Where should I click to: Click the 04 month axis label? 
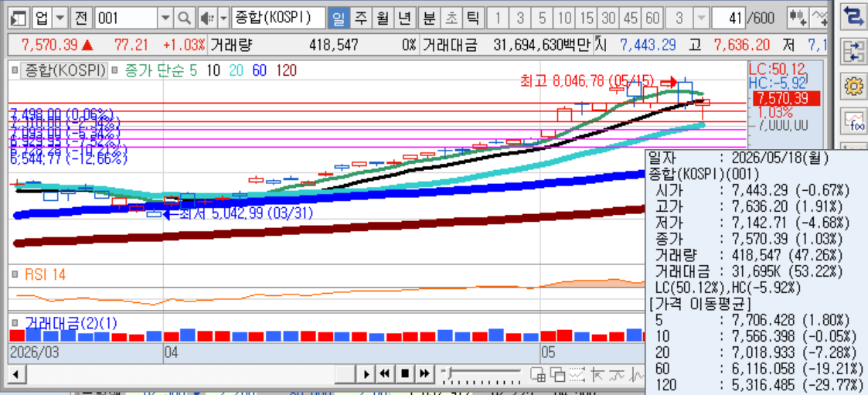coord(170,351)
